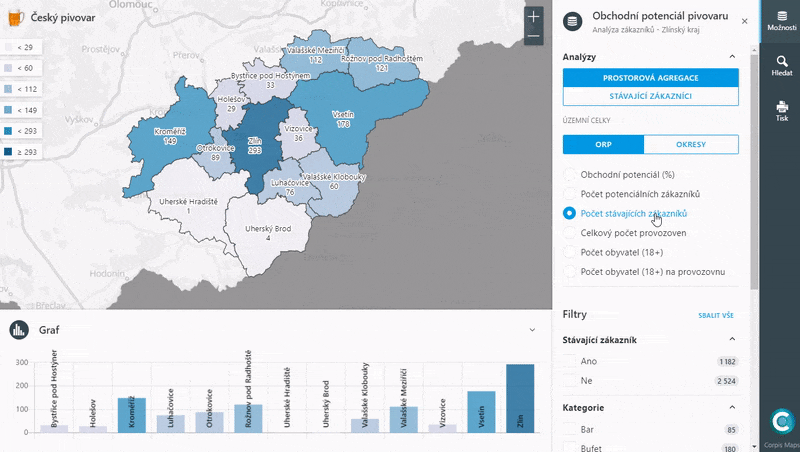Click the 85 count badge for Bar
Image resolution: width=800 pixels, height=452 pixels.
731,430
